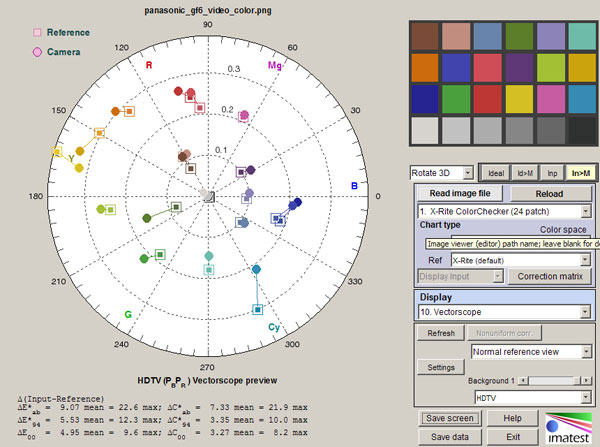Select the cyan swatch in third row
Viewport: 600px width, 447px height.
click(x=582, y=99)
